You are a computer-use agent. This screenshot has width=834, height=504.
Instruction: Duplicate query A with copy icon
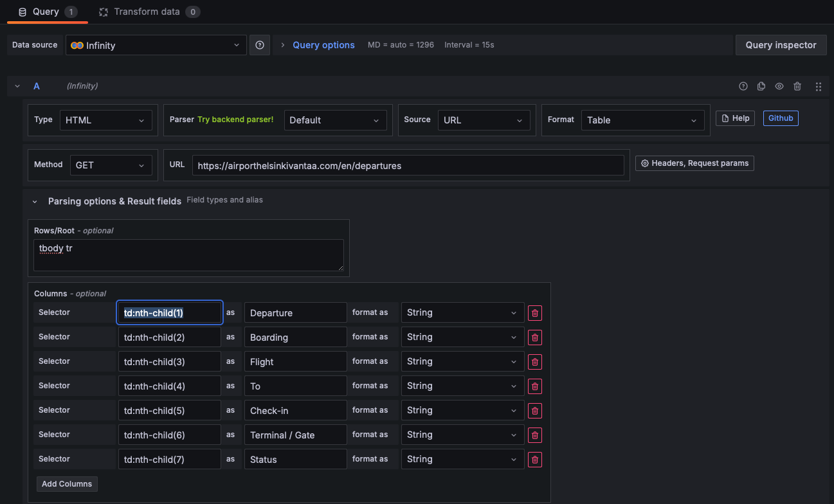point(761,86)
